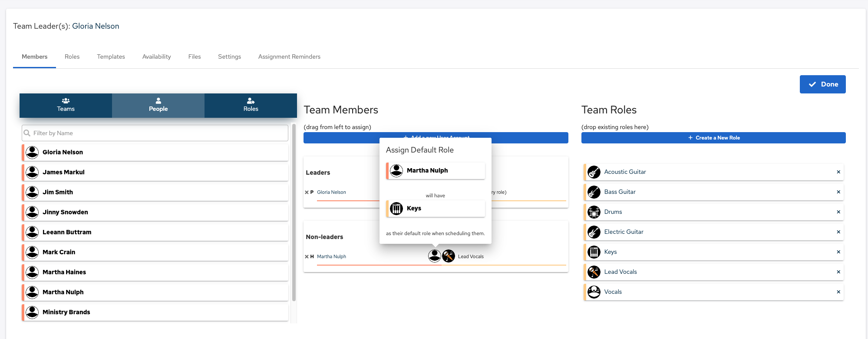868x339 pixels.
Task: Remove the Vocals role from team
Action: [x=838, y=292]
